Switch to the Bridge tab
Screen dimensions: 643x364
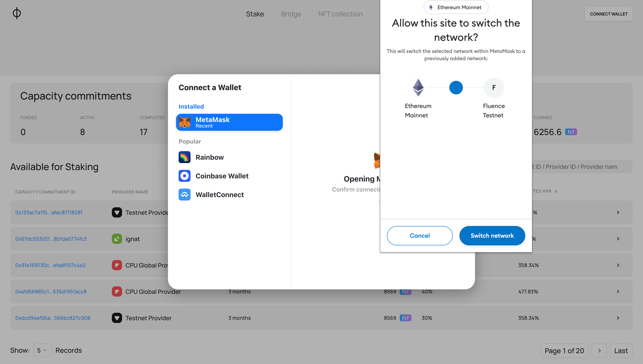[x=291, y=14]
